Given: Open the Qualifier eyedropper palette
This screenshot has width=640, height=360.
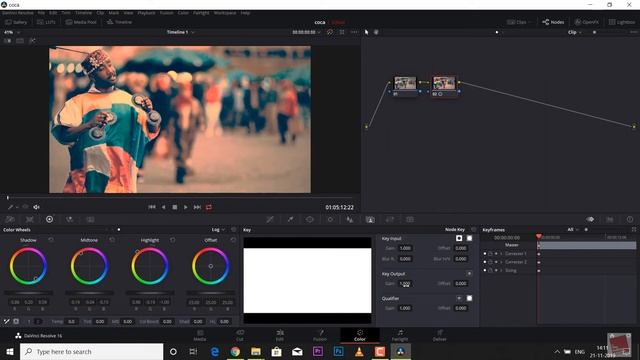Looking at the screenshot, I should 290,219.
